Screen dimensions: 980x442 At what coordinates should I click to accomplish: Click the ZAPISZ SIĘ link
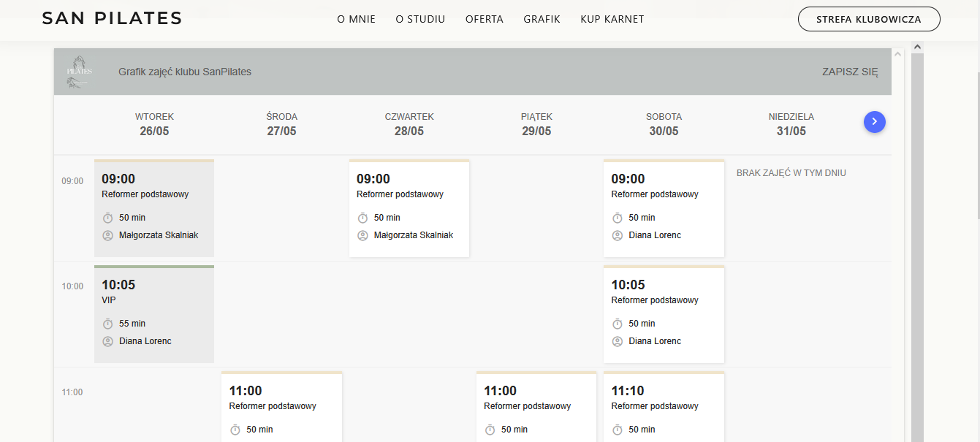[850, 72]
